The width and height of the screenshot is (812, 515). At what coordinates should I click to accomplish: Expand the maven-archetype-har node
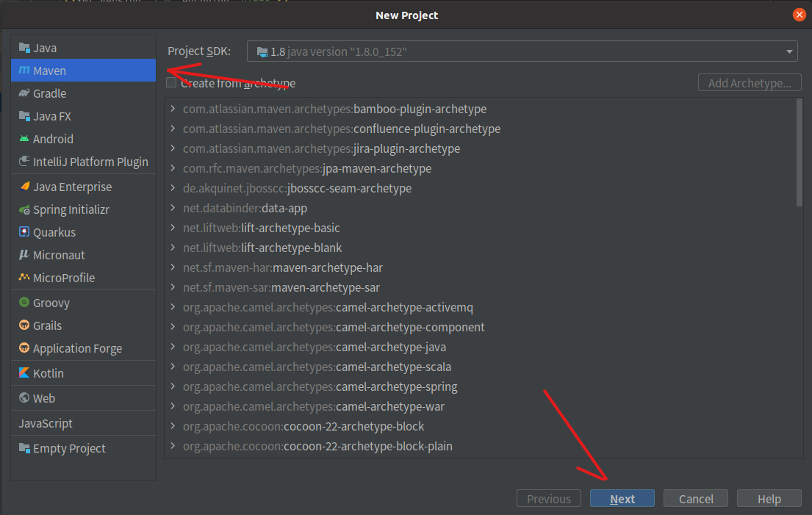tap(173, 267)
